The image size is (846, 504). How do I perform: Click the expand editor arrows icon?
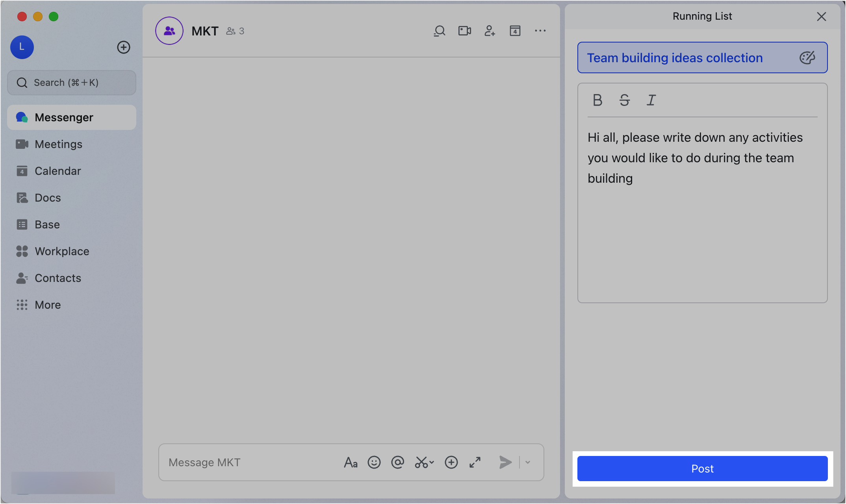click(x=475, y=462)
